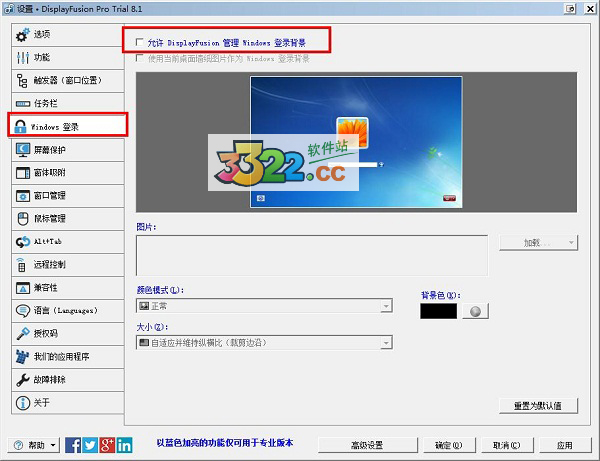Click the 以蓝色加亮的功能仅可用于专业版本 notice text
Viewport: 600px width, 461px height.
pyautogui.click(x=225, y=443)
